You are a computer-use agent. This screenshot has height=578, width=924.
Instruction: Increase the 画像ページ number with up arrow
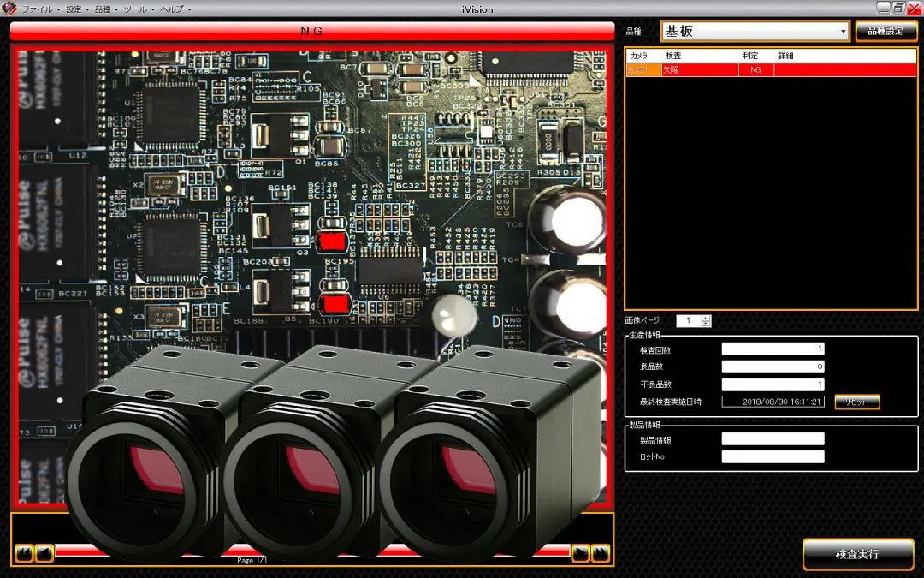[x=706, y=318]
